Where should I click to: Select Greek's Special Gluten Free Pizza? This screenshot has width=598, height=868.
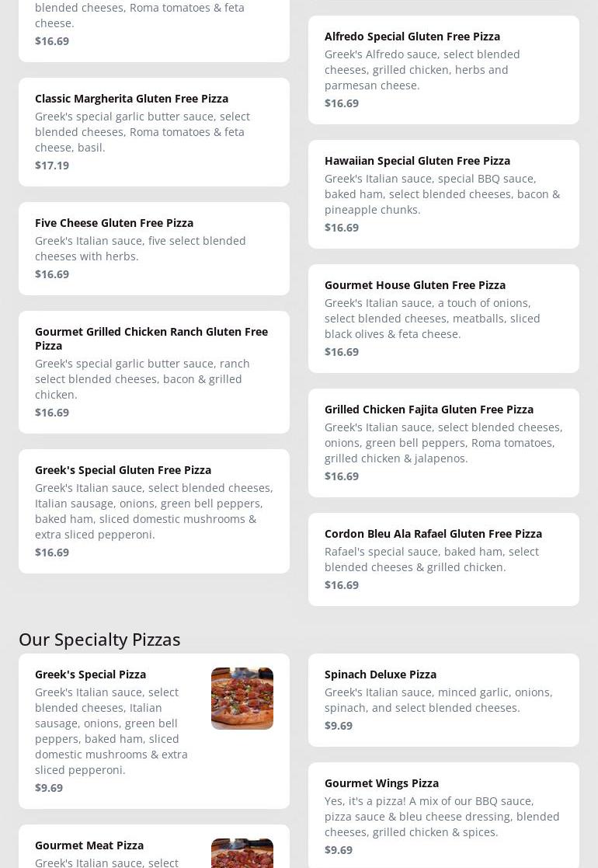tap(123, 470)
